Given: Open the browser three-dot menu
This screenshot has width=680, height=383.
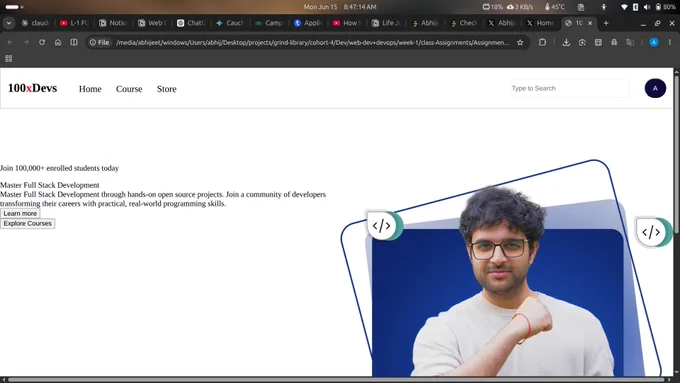Looking at the screenshot, I should tap(670, 43).
